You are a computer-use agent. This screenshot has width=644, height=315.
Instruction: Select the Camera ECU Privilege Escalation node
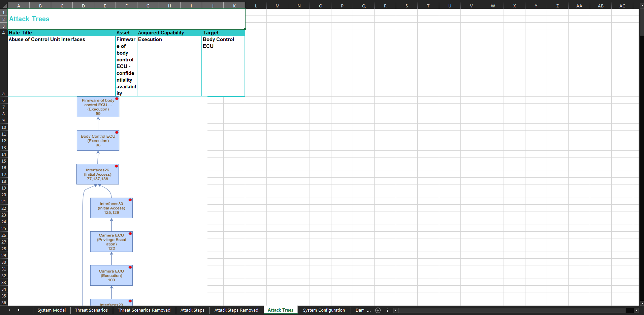tap(111, 242)
